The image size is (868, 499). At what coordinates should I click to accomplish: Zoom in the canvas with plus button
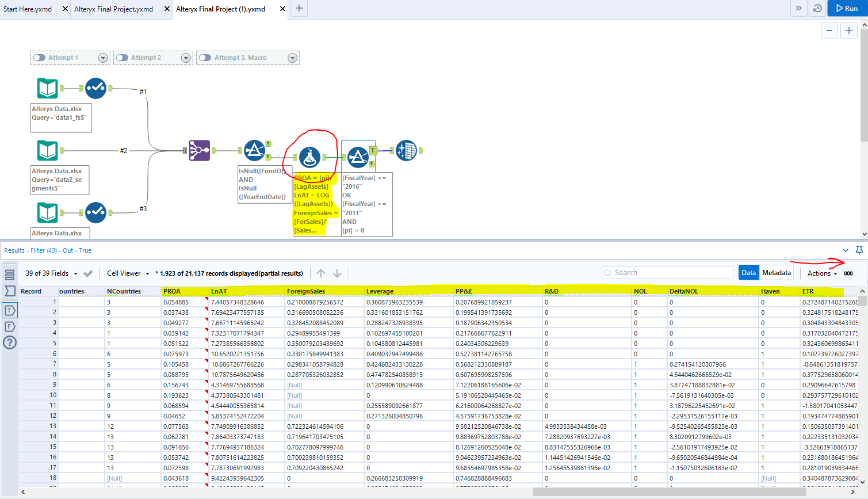(x=848, y=31)
